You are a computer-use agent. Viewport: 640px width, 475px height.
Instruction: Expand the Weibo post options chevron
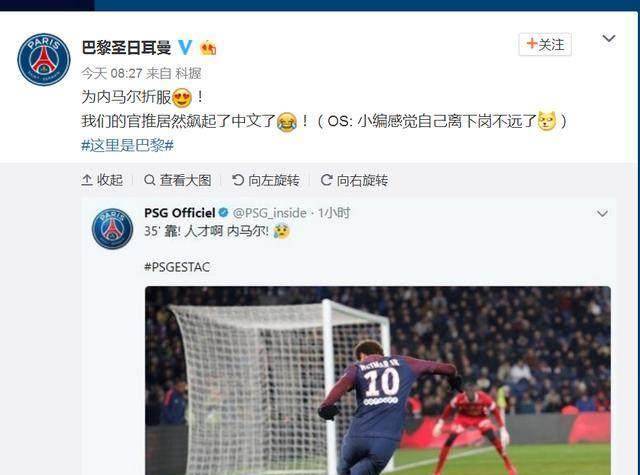pos(609,38)
